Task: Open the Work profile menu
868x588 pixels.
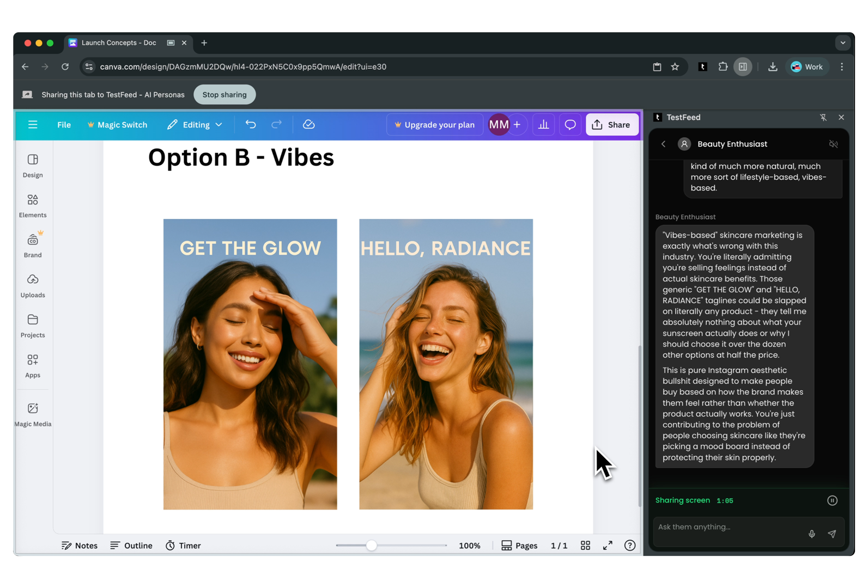Action: [807, 67]
